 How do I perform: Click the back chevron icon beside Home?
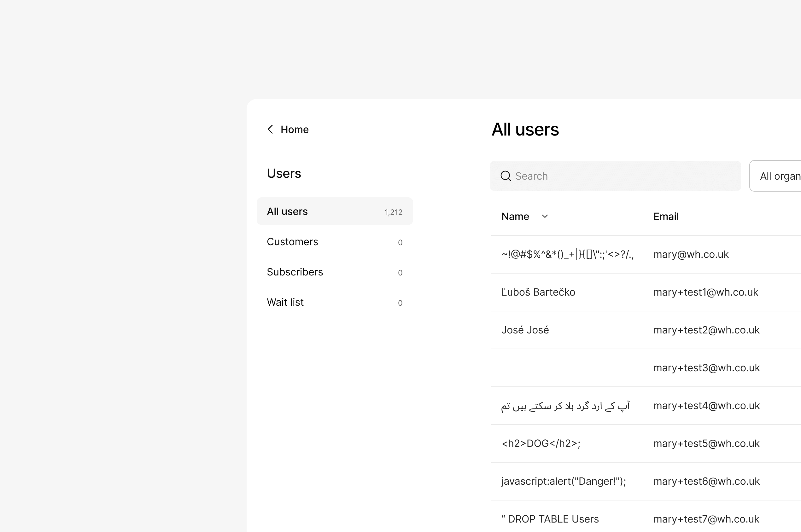[270, 129]
